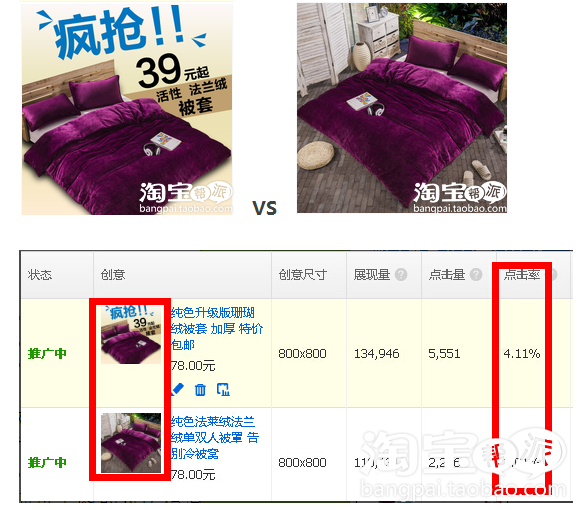The image size is (588, 510).
Task: Click the 创意 column header
Action: (113, 275)
